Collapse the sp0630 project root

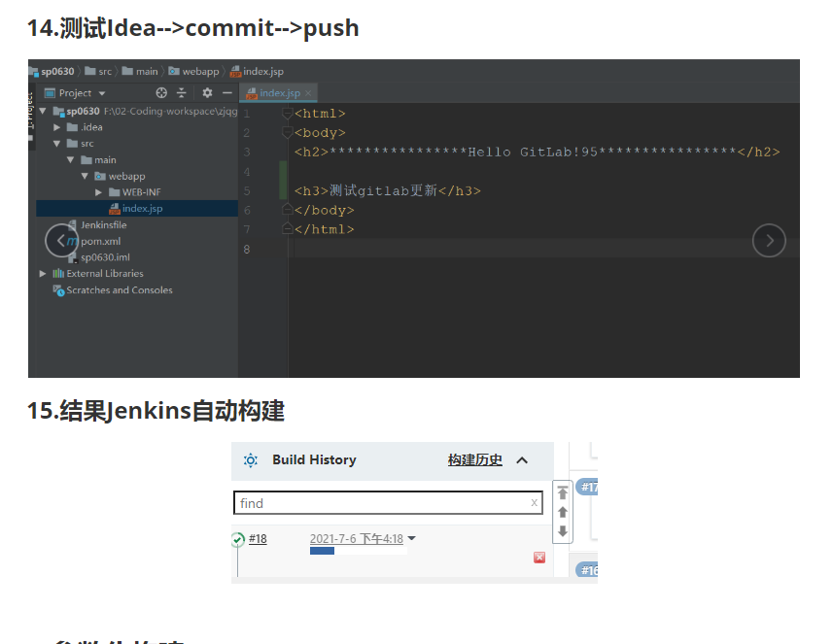43,111
